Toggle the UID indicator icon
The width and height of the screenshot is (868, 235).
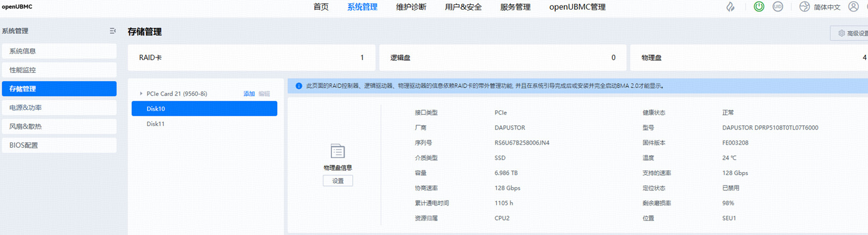coord(778,7)
